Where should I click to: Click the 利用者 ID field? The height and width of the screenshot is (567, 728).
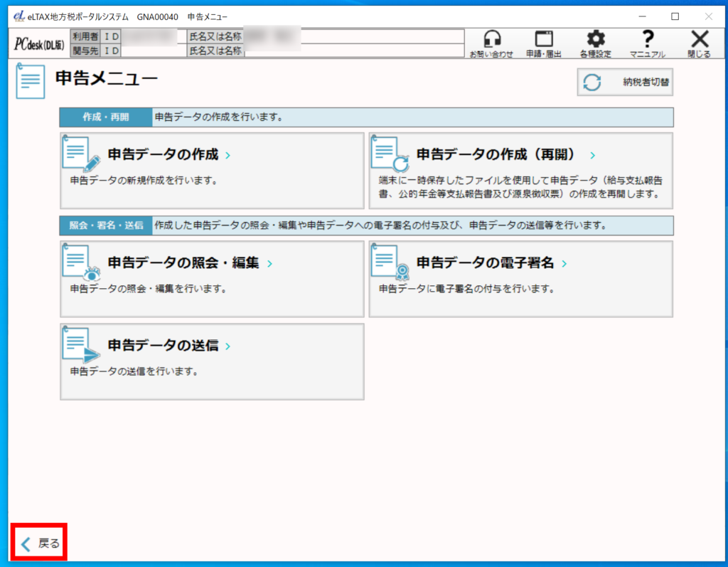click(149, 36)
